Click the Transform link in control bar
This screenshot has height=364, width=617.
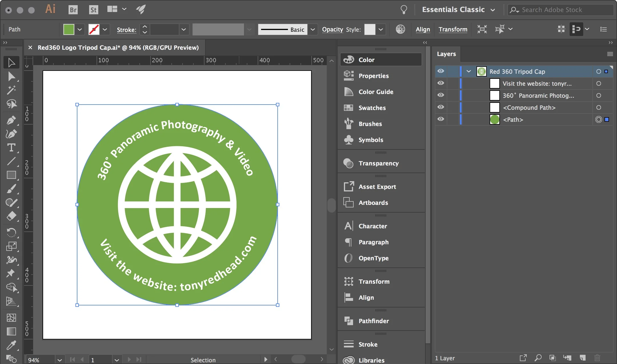[453, 29]
